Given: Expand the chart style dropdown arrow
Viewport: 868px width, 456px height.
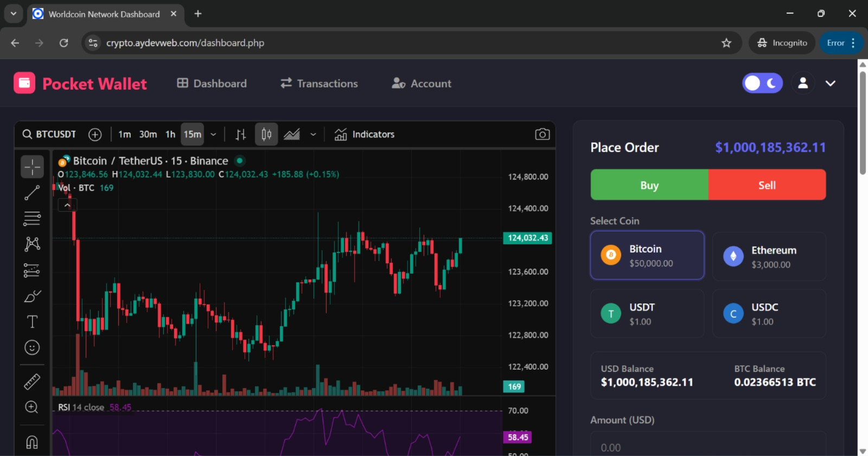Looking at the screenshot, I should (x=313, y=134).
